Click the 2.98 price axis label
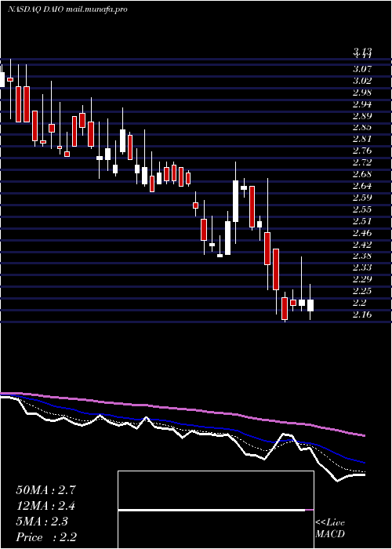The height and width of the screenshot is (549, 392). coord(362,93)
